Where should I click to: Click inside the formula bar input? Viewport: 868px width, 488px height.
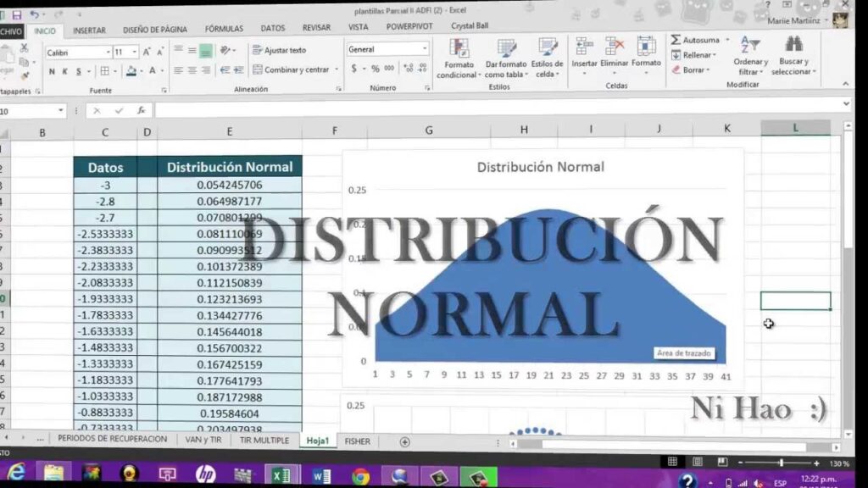[500, 110]
